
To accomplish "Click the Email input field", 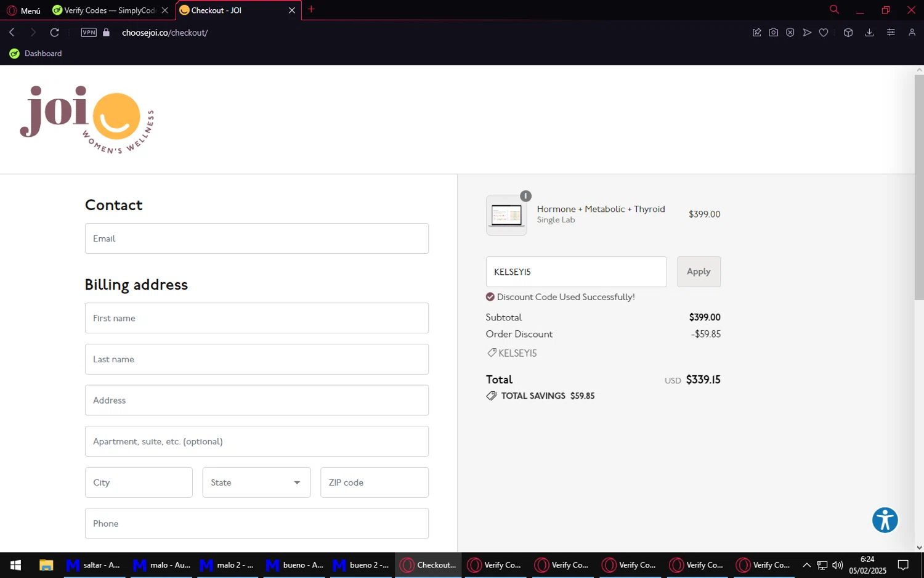I will click(x=257, y=238).
